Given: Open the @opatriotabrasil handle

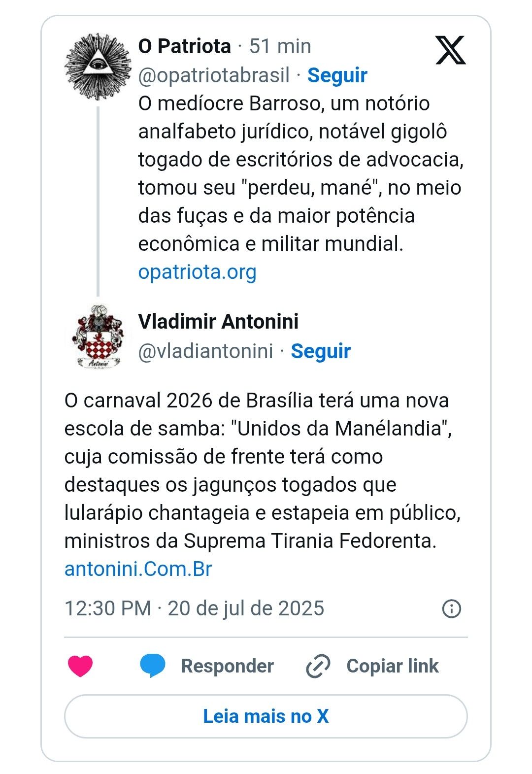Looking at the screenshot, I should tap(214, 75).
